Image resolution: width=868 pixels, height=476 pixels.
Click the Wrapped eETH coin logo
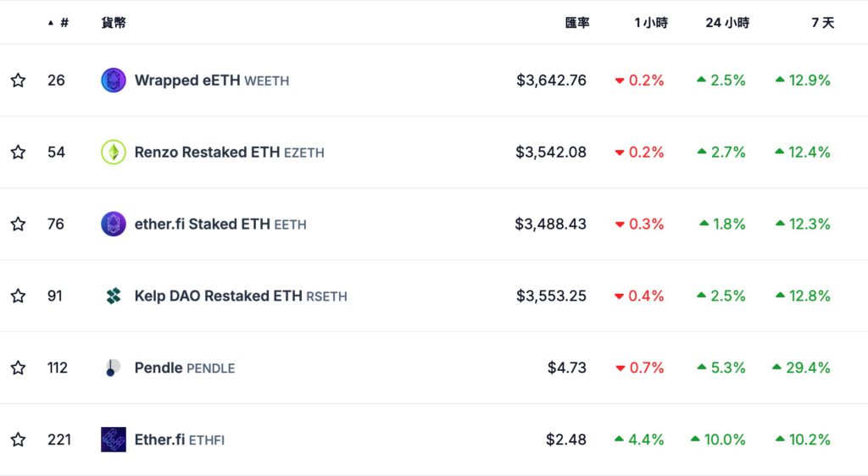point(113,80)
